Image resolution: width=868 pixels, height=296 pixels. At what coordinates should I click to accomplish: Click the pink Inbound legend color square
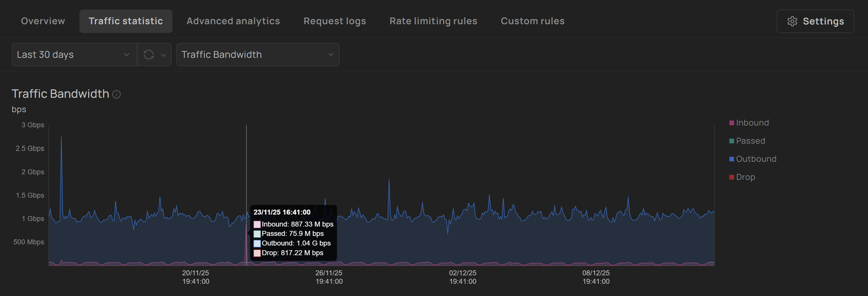(x=732, y=123)
